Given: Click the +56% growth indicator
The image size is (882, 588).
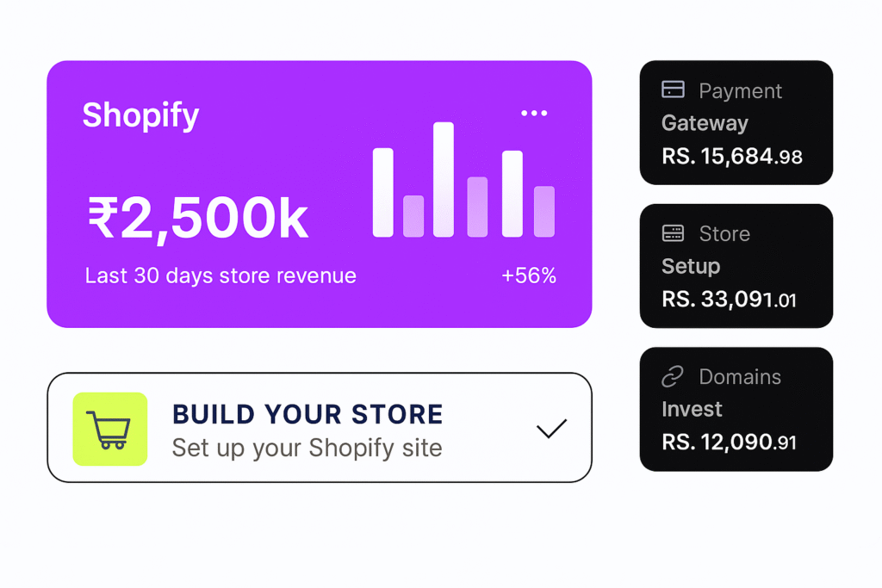Looking at the screenshot, I should (x=529, y=275).
